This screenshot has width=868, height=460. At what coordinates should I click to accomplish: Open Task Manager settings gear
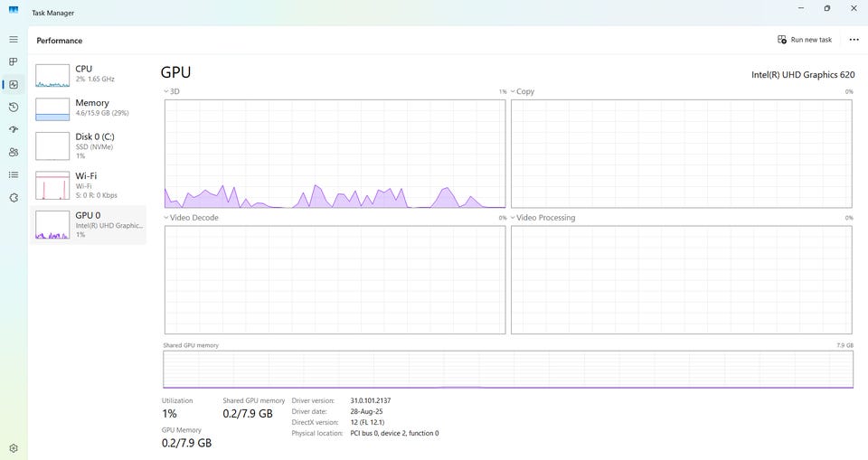[x=14, y=448]
